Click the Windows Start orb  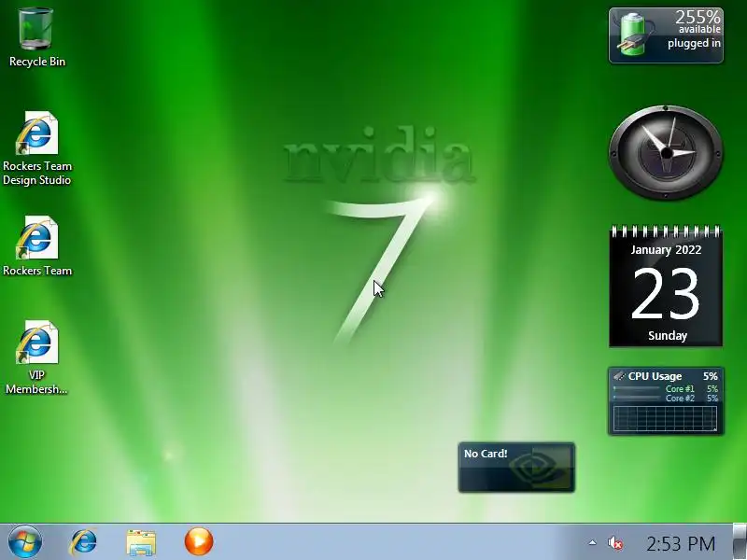point(25,542)
